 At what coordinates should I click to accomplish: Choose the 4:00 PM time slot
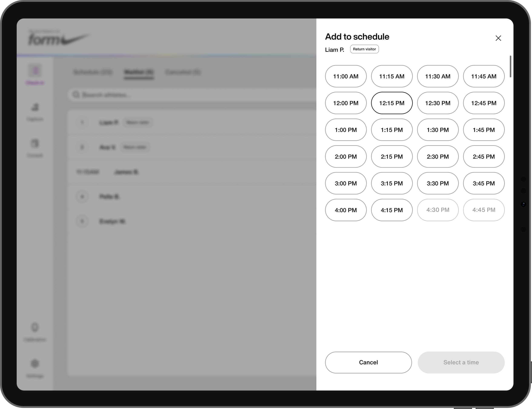(346, 210)
